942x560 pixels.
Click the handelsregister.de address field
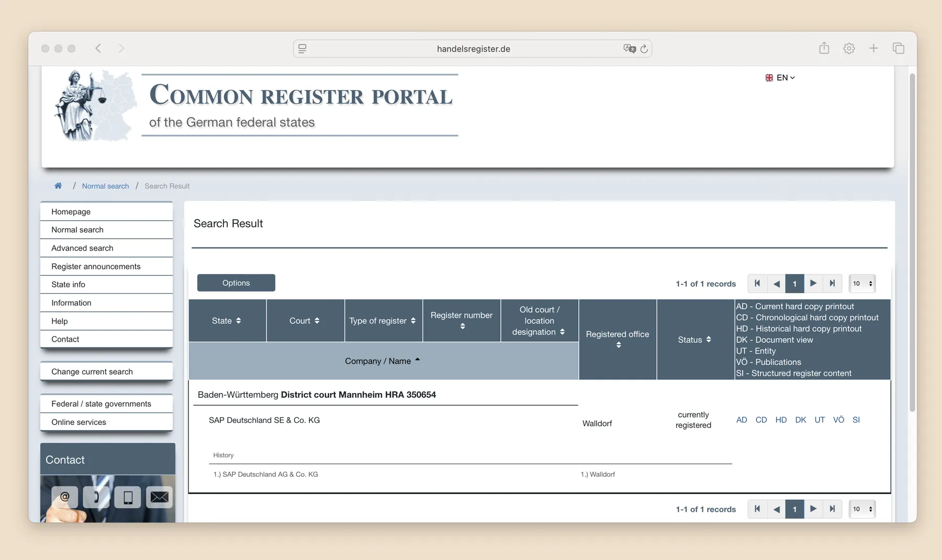pyautogui.click(x=473, y=49)
